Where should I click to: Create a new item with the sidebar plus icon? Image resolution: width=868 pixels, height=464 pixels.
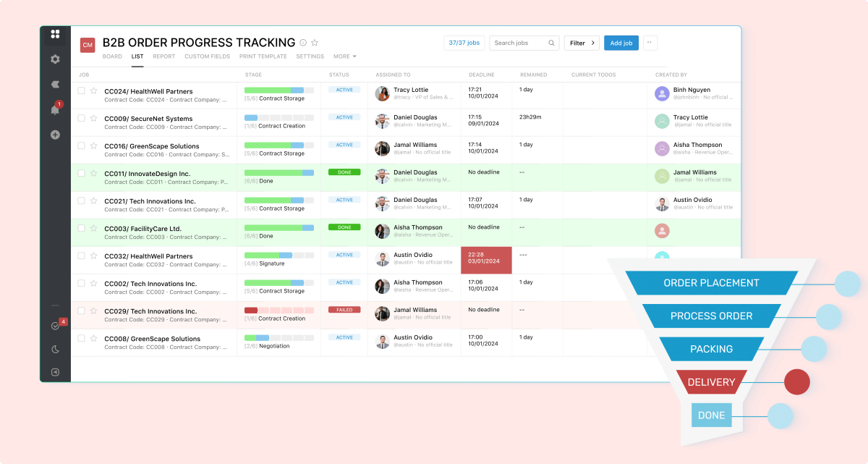click(55, 135)
